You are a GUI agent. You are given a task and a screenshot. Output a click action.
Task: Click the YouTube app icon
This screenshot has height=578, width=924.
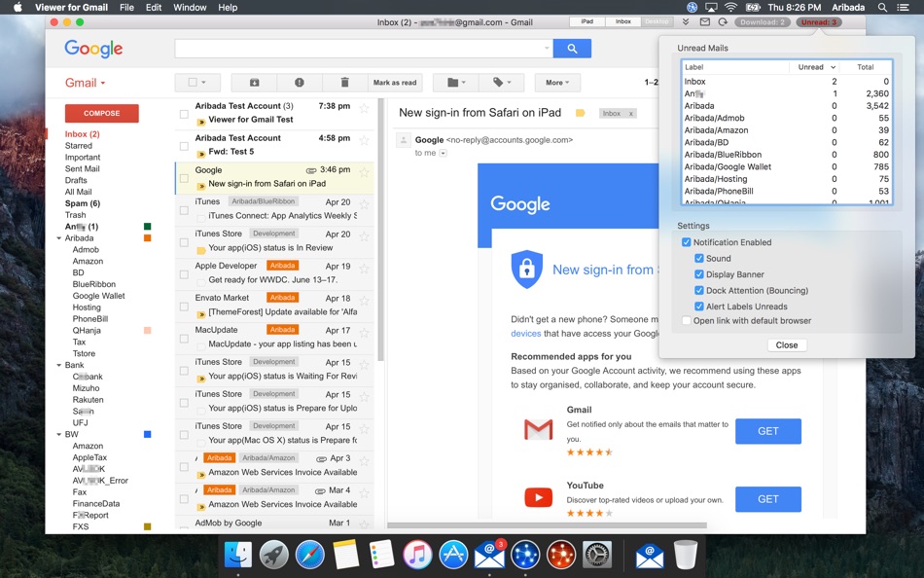538,497
